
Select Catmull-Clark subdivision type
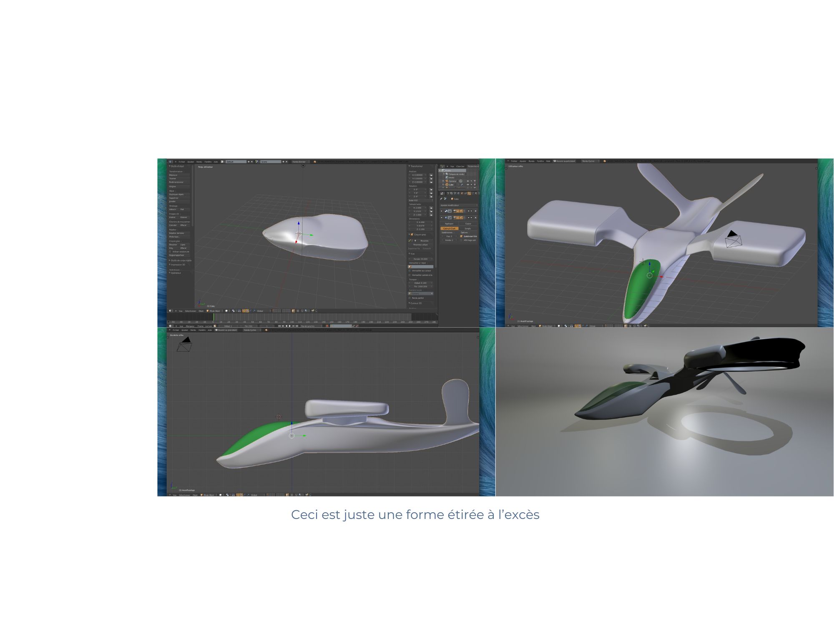pos(450,228)
